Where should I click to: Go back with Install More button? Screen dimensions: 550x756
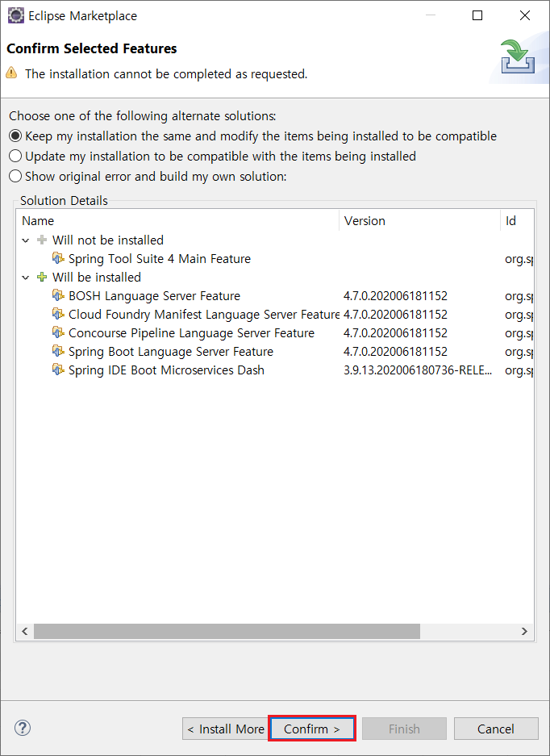coord(225,729)
